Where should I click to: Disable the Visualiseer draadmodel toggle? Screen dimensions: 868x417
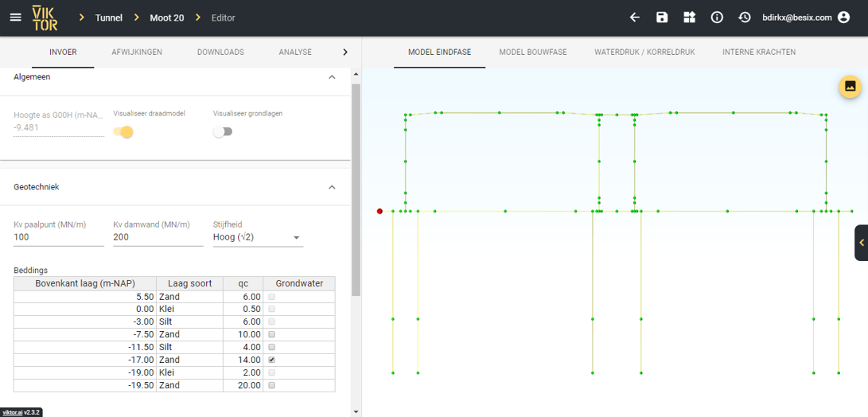pyautogui.click(x=123, y=132)
